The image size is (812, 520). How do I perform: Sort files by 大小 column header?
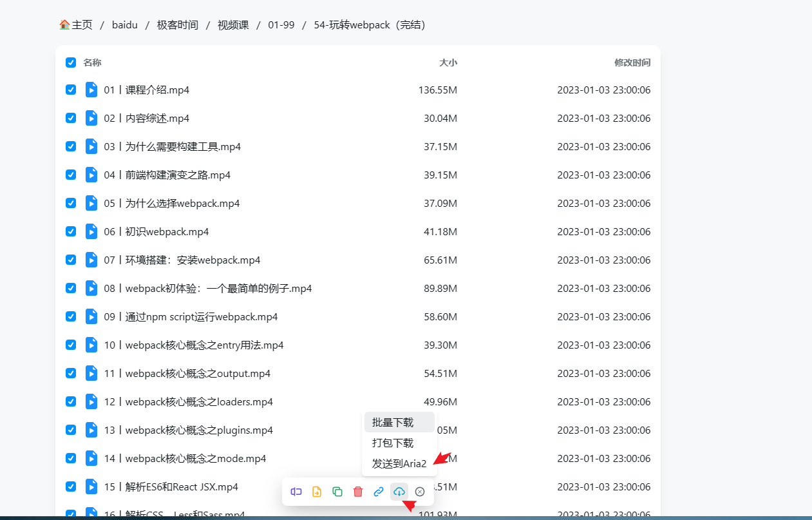click(448, 63)
